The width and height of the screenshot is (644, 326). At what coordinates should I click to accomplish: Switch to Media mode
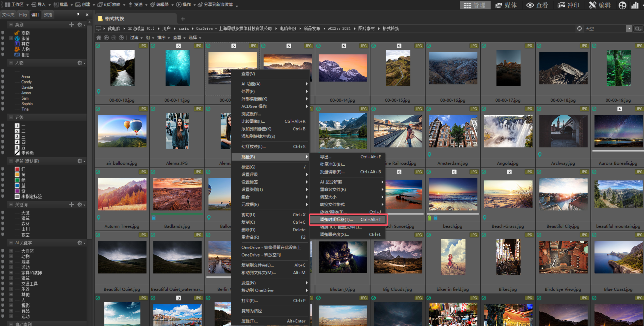click(506, 5)
